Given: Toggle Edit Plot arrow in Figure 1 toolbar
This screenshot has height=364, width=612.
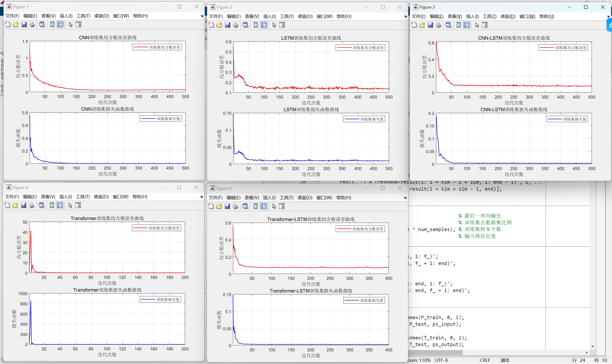Looking at the screenshot, I should 71,25.
